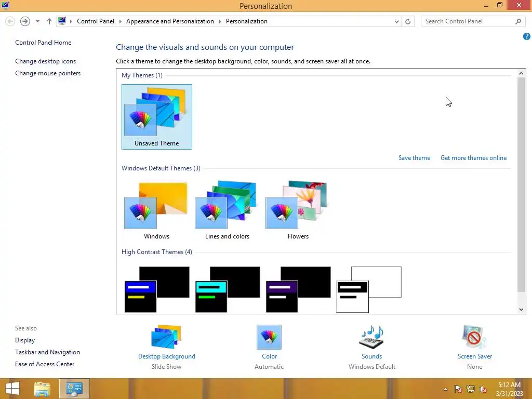532x399 pixels.
Task: Open Get more themes online
Action: (474, 158)
